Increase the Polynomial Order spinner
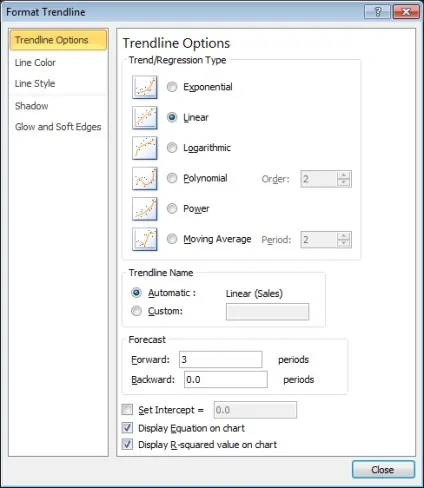The image size is (424, 488). click(x=344, y=175)
